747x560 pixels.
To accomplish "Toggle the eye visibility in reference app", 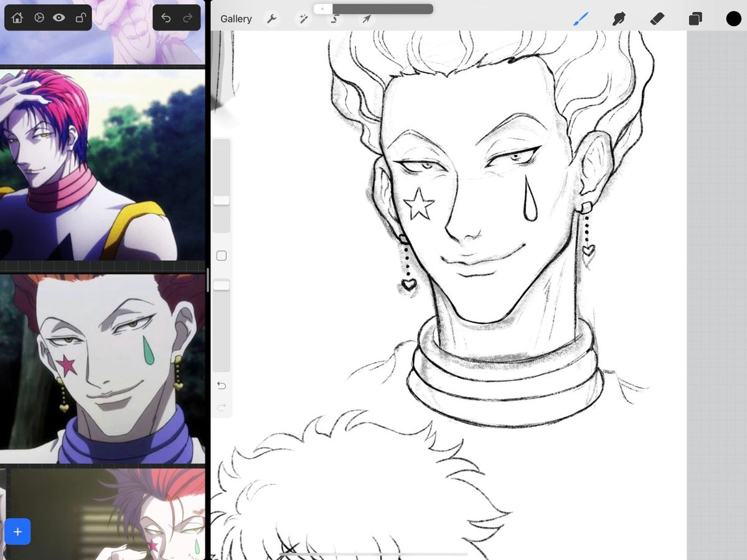I will pyautogui.click(x=59, y=18).
